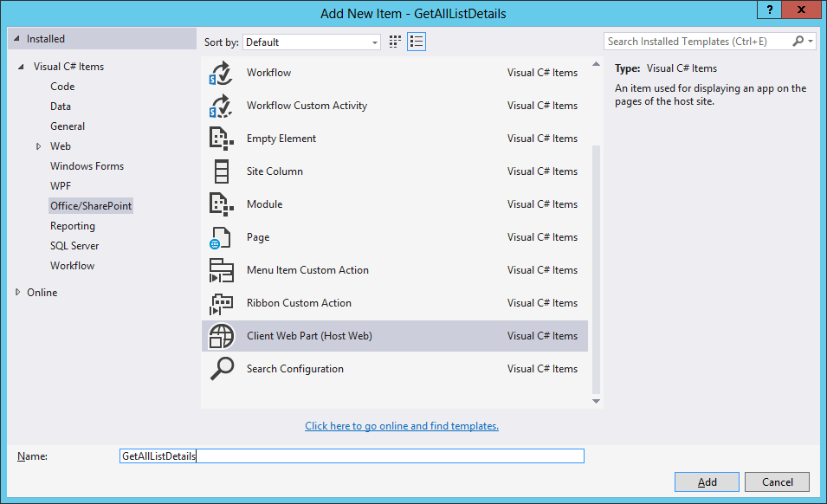
Task: Click the Online label in left pane
Action: pyautogui.click(x=42, y=293)
